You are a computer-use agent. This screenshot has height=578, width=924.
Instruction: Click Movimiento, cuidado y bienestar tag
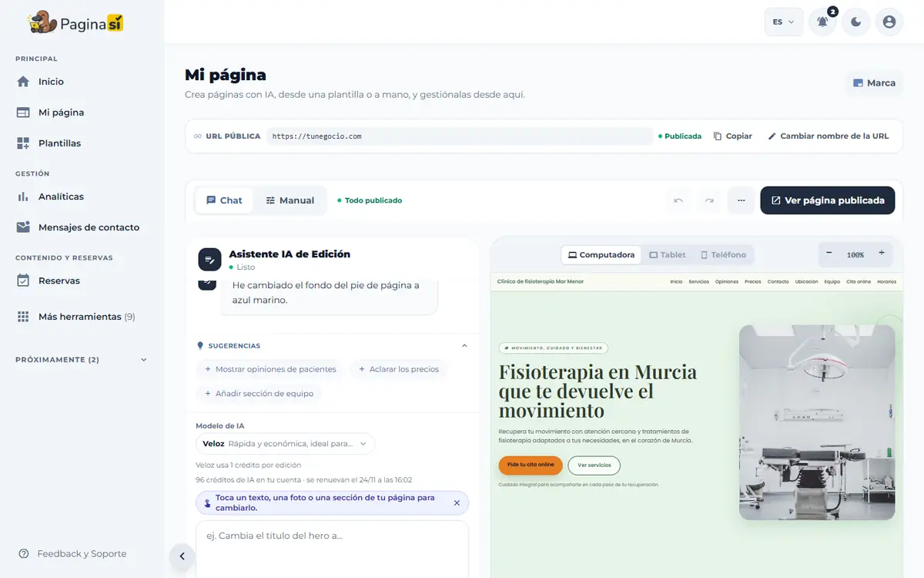tap(554, 348)
